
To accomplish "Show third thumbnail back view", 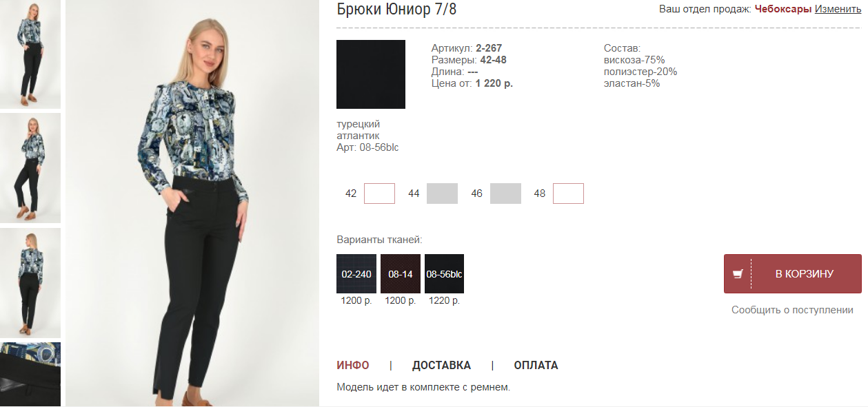I will click(x=30, y=283).
